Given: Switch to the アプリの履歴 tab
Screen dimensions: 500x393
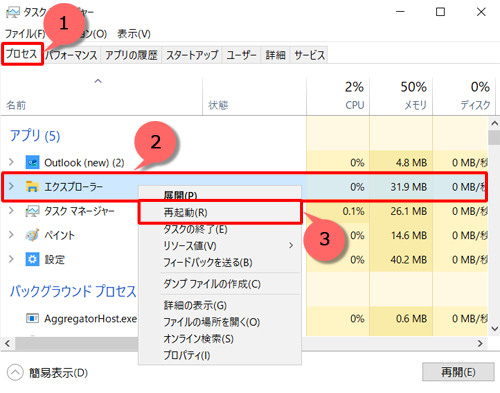Looking at the screenshot, I should [131, 55].
